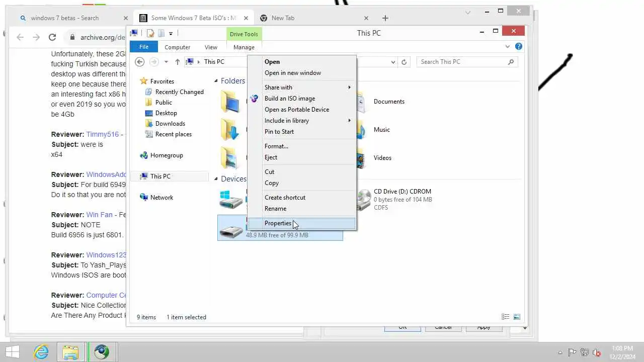The image size is (644, 362).
Task: Choose Rename in the context menu
Action: (302, 209)
